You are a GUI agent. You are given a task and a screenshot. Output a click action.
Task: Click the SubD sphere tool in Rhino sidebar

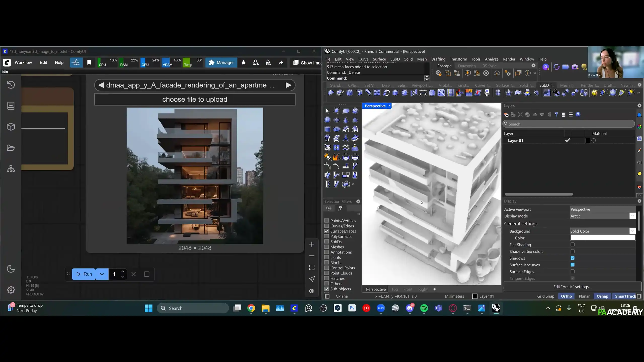[x=327, y=120]
